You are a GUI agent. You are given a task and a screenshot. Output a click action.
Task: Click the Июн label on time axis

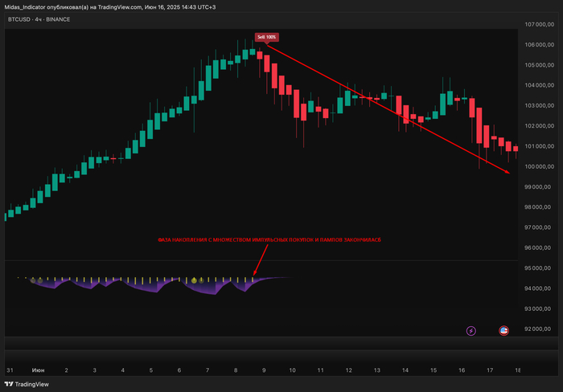38,370
